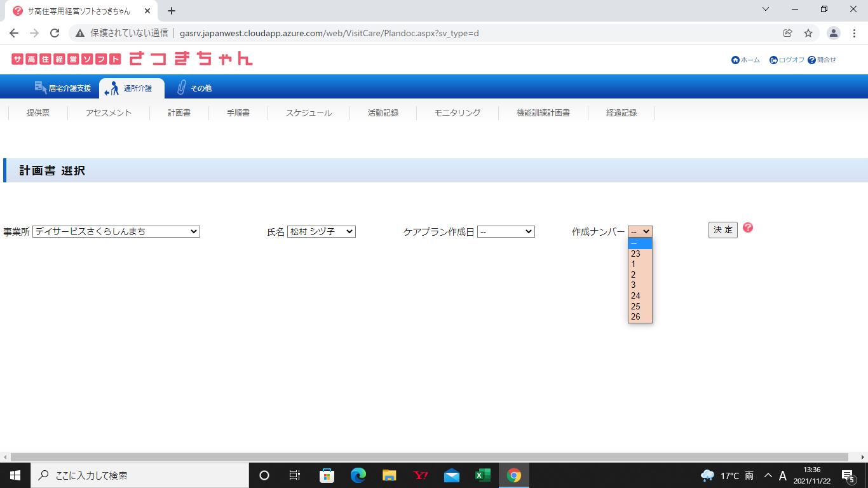Select option 23 in 作成ナンバー list
Viewport: 868px width, 488px height.
[x=636, y=254]
